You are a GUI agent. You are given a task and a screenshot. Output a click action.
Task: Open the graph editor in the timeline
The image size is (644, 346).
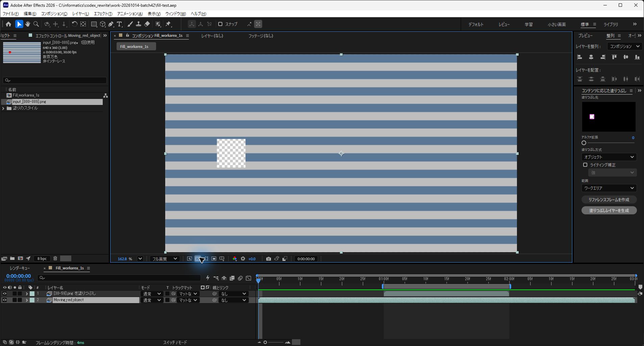249,278
